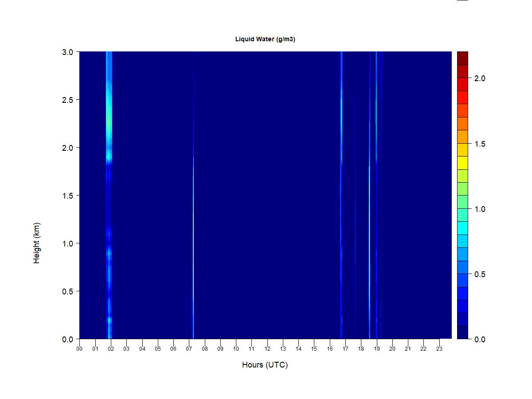Click the 'Hours (UTC)' x-axis label
Viewport: 532px width, 399px height.
tap(265, 365)
